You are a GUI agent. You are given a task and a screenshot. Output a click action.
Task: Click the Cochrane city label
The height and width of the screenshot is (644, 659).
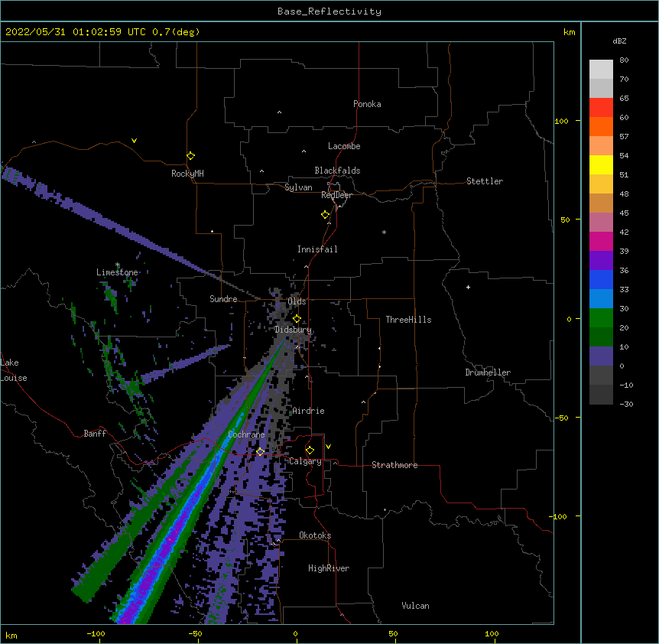point(246,434)
